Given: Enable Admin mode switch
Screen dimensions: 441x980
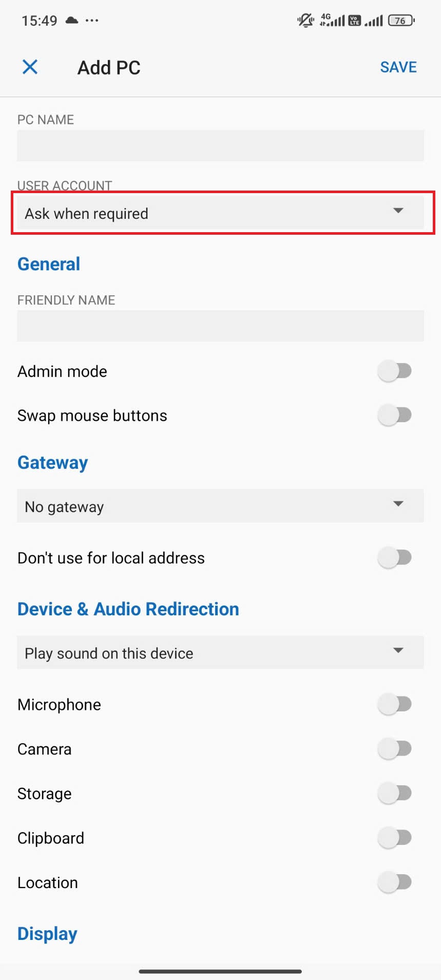Looking at the screenshot, I should (x=395, y=371).
